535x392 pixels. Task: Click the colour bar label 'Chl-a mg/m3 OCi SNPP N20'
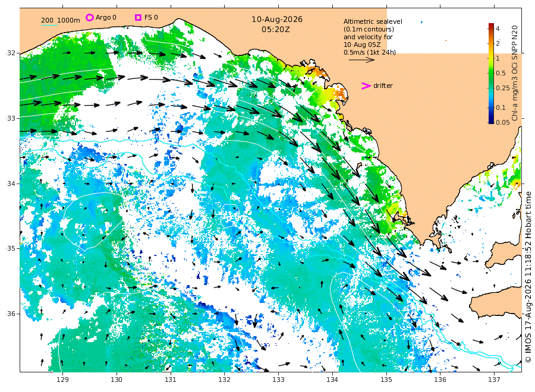pyautogui.click(x=515, y=73)
